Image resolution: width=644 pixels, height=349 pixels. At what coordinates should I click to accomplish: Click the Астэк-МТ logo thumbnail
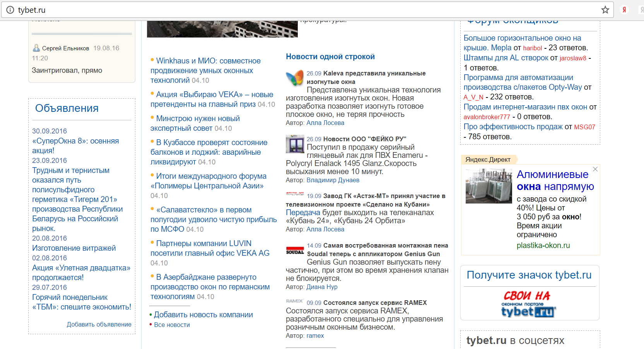pyautogui.click(x=295, y=193)
